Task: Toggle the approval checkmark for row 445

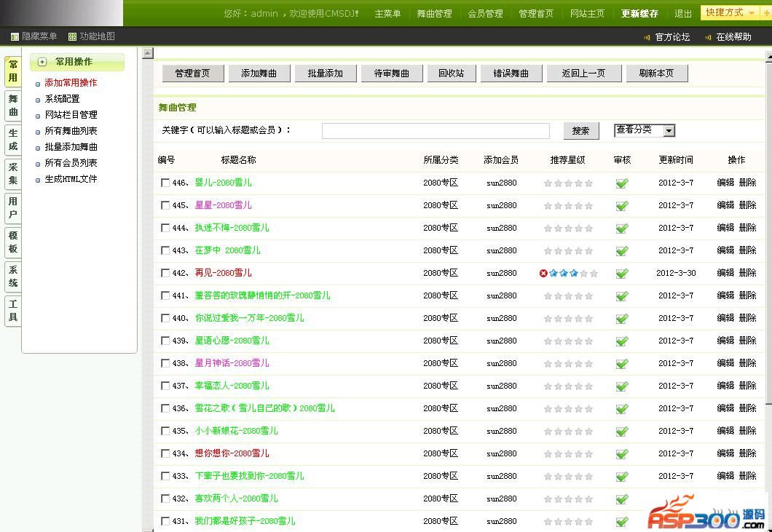Action: [x=622, y=206]
